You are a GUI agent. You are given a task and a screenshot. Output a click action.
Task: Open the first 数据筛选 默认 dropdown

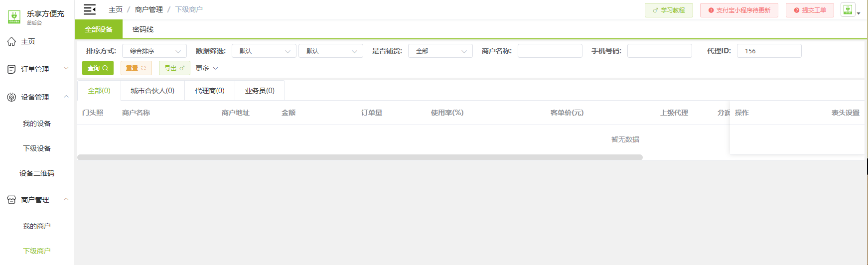point(264,51)
